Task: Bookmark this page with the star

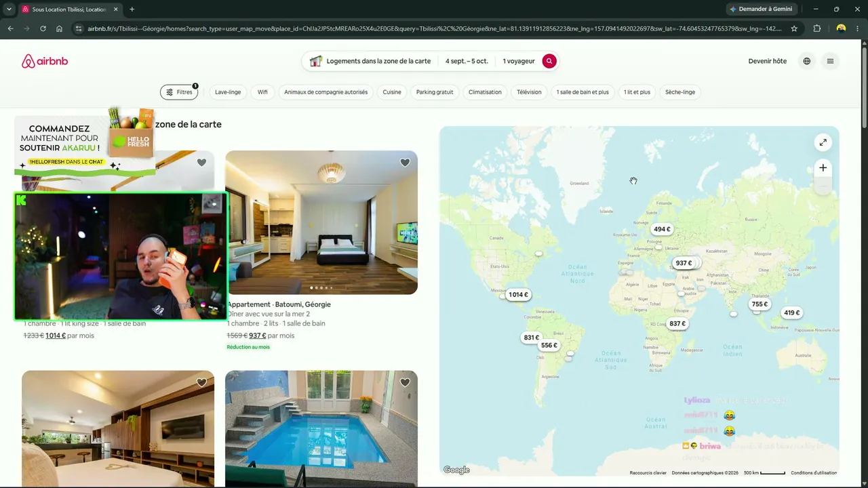Action: 794,28
